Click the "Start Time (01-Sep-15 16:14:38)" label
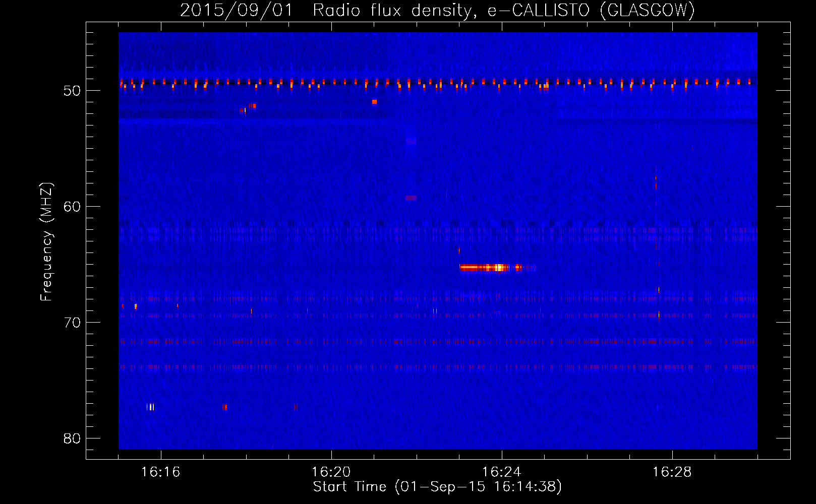Screen dimensions: 816x504 point(437,487)
